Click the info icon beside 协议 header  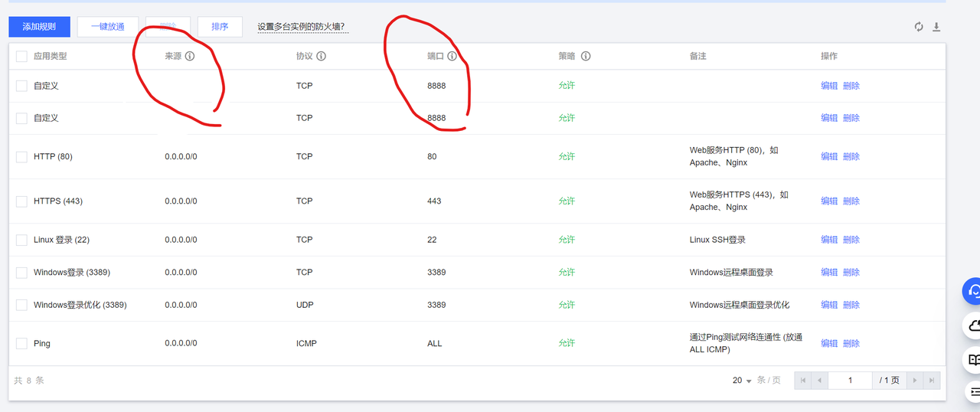pyautogui.click(x=322, y=56)
